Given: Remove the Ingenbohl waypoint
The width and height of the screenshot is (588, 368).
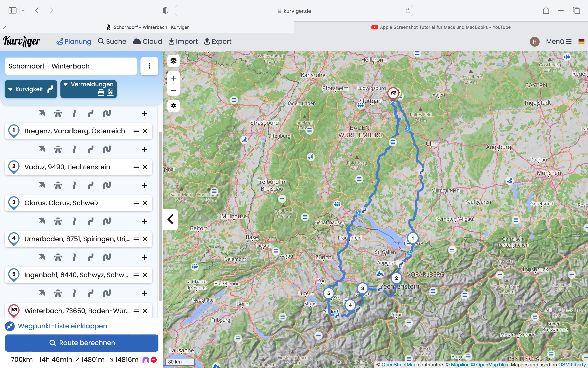Looking at the screenshot, I should tap(145, 275).
